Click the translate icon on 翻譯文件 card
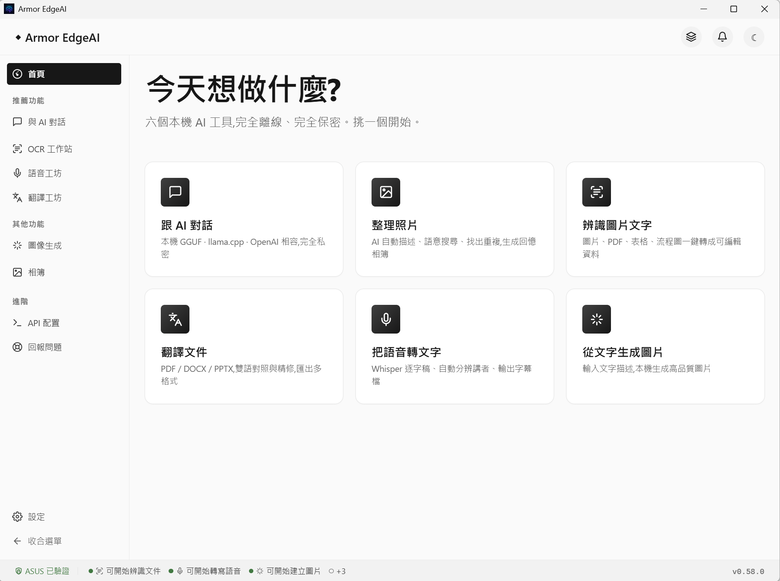 pos(175,319)
